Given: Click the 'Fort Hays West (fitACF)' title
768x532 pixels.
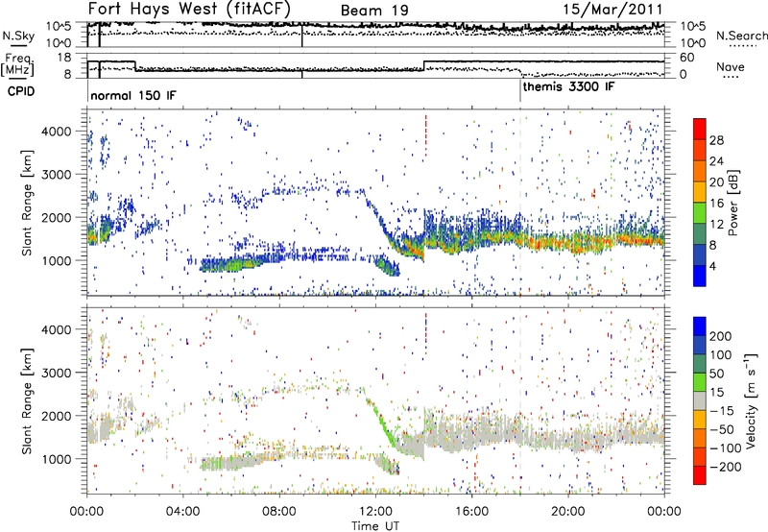Looking at the screenshot, I should click(189, 9).
